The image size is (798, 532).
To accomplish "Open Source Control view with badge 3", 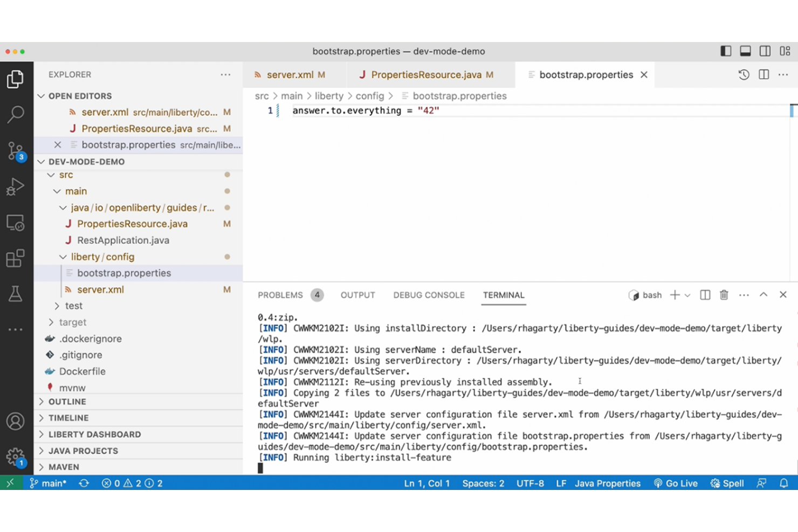I will coord(15,151).
